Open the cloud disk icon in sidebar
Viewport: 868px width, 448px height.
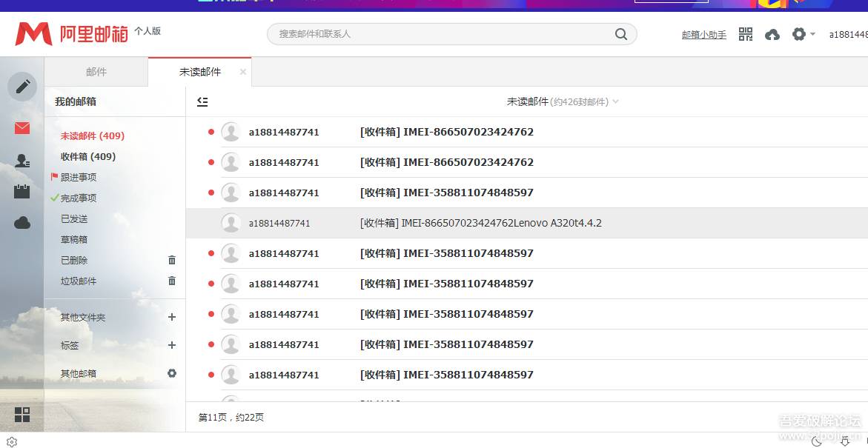(22, 223)
